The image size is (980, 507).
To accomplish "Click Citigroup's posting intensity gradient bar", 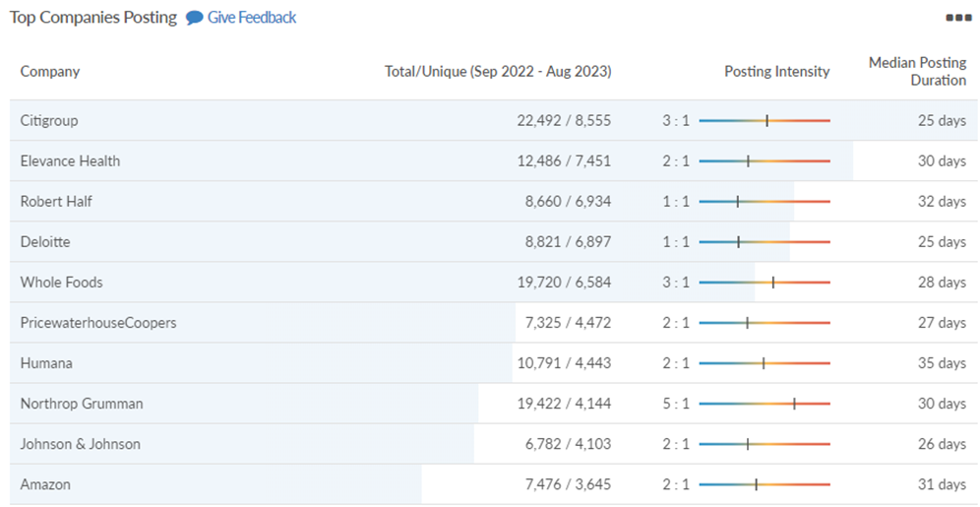I will [x=765, y=121].
